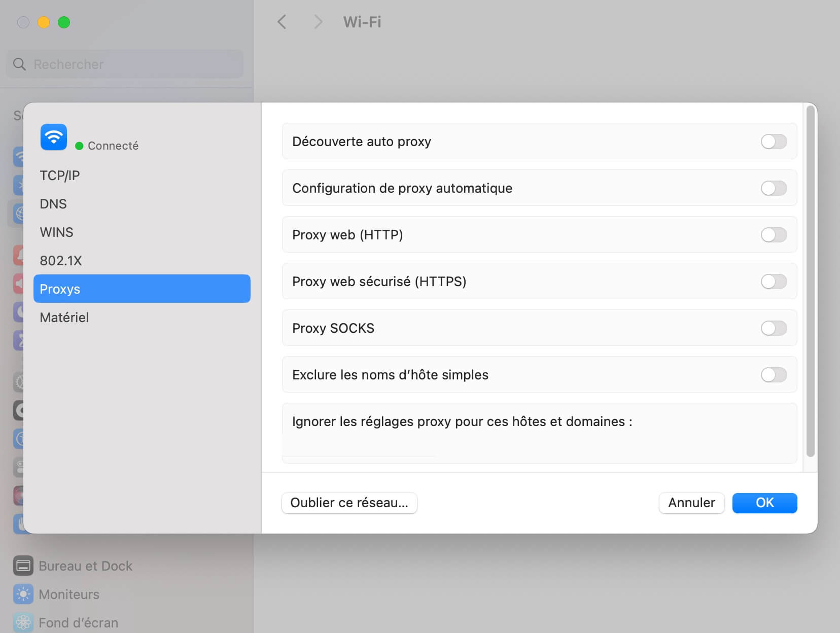840x633 pixels.
Task: Click Ignorer les réglages proxy label
Action: 462,421
